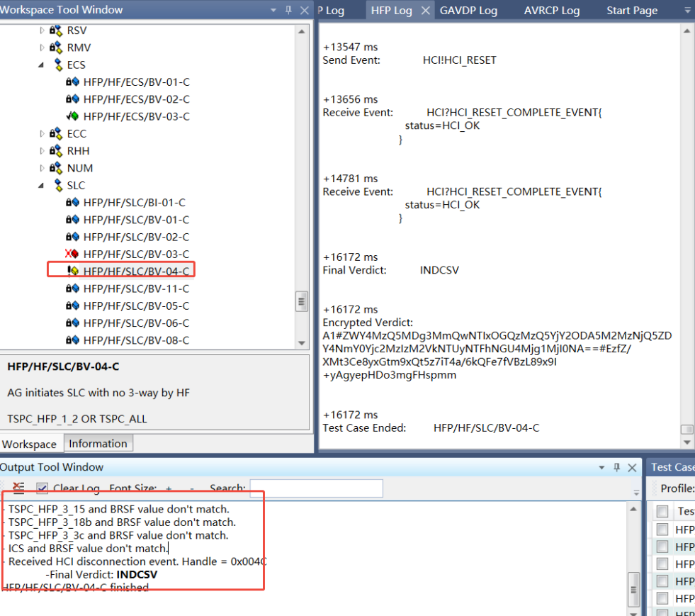The width and height of the screenshot is (695, 616).
Task: Click the locked icon beside HFP/HF/SLC/BV-11-C
Action: pos(72,289)
